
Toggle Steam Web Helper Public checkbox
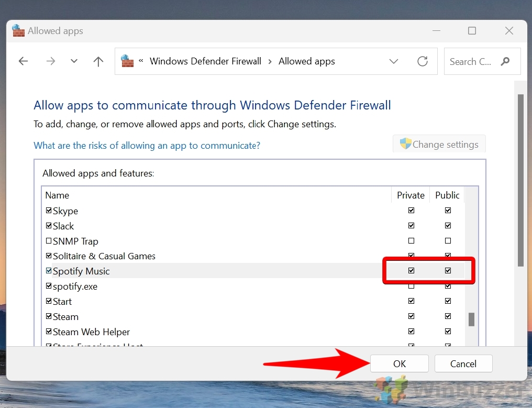coord(448,332)
